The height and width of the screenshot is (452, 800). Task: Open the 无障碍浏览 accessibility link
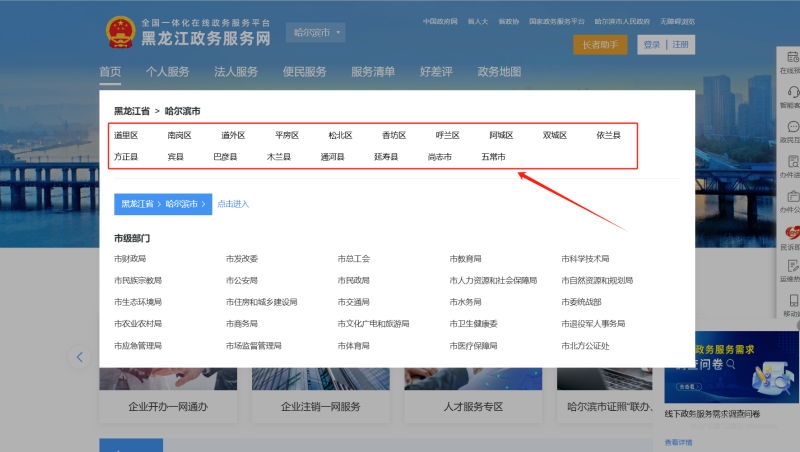[677, 21]
